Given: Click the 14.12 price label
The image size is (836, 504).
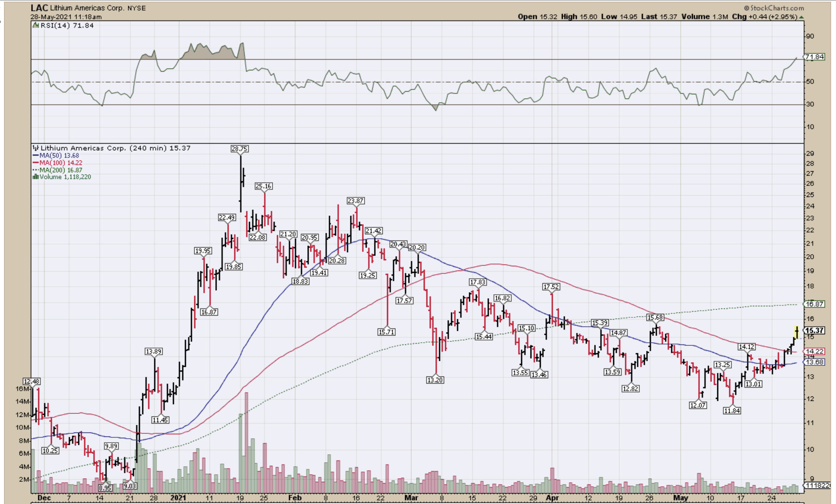Looking at the screenshot, I should click(x=747, y=347).
